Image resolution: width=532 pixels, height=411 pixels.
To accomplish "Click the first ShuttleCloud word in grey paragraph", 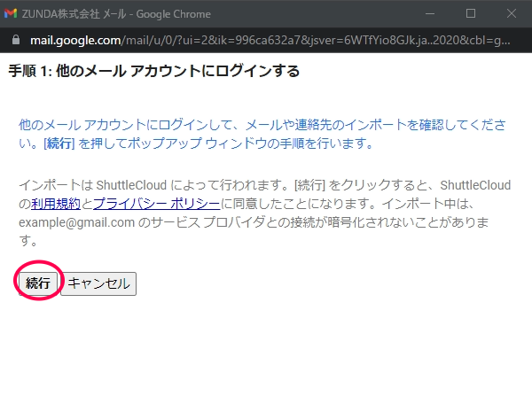I will tap(131, 185).
